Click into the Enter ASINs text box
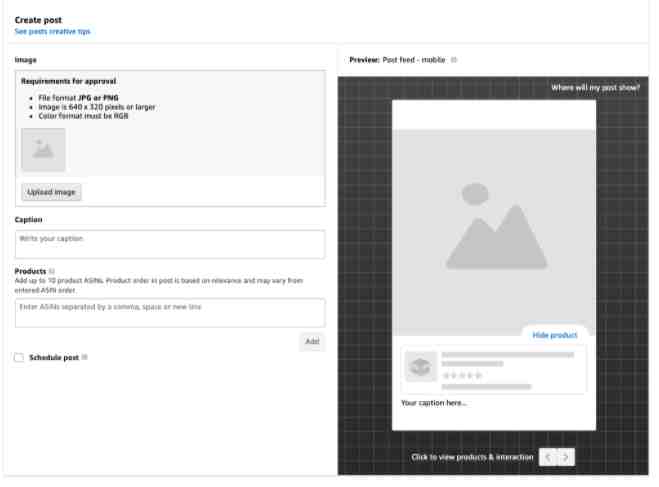Viewport: 659px width, 487px height. [169, 312]
